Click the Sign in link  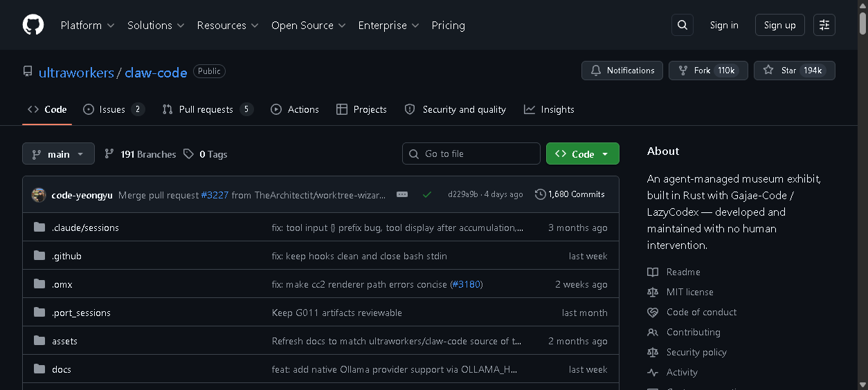pos(724,25)
